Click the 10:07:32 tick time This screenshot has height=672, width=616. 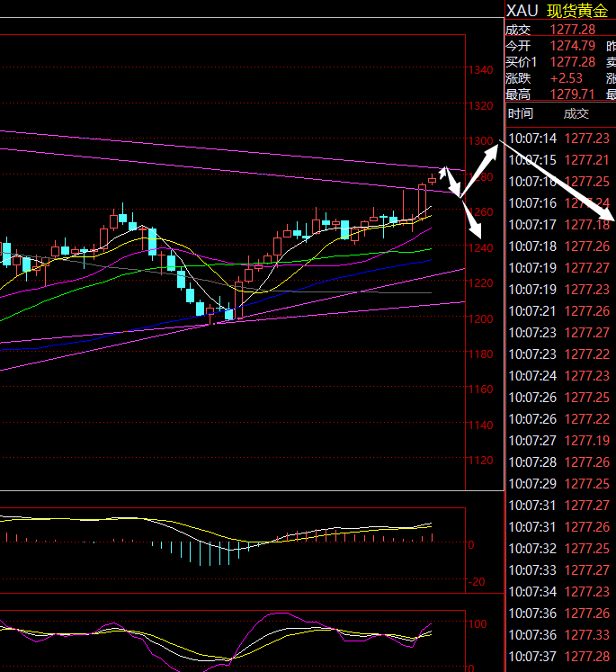point(532,549)
